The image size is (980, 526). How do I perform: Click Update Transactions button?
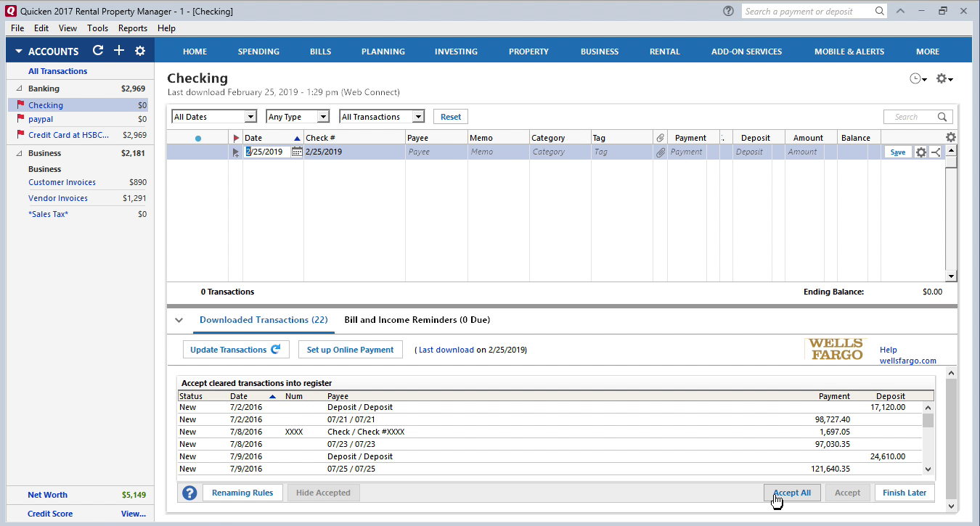coord(236,350)
